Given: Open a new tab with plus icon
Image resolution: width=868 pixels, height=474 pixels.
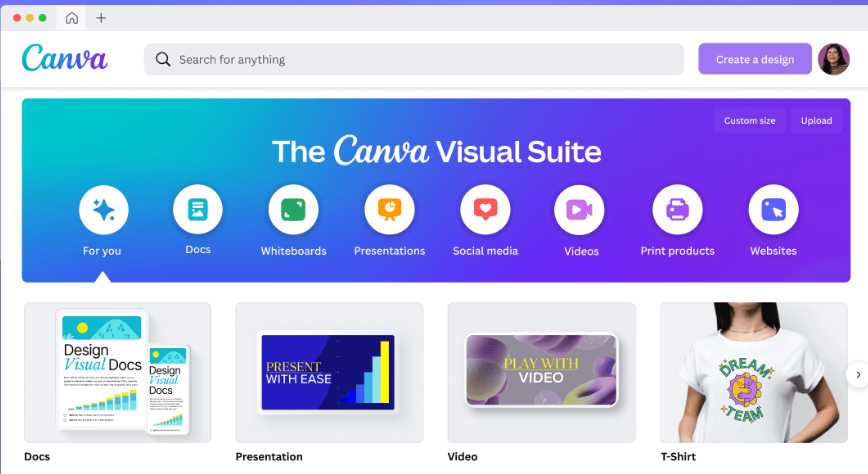Looking at the screenshot, I should coord(101,18).
